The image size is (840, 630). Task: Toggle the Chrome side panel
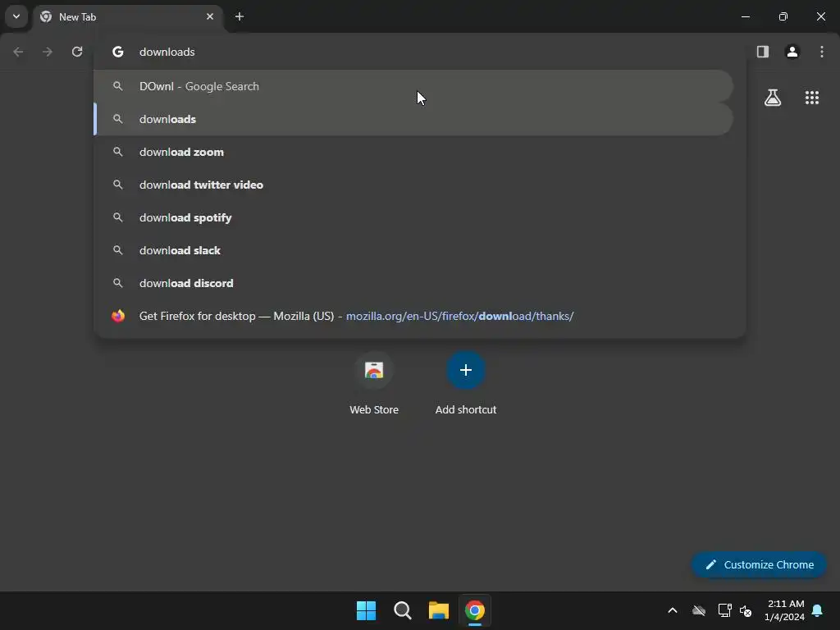763,52
